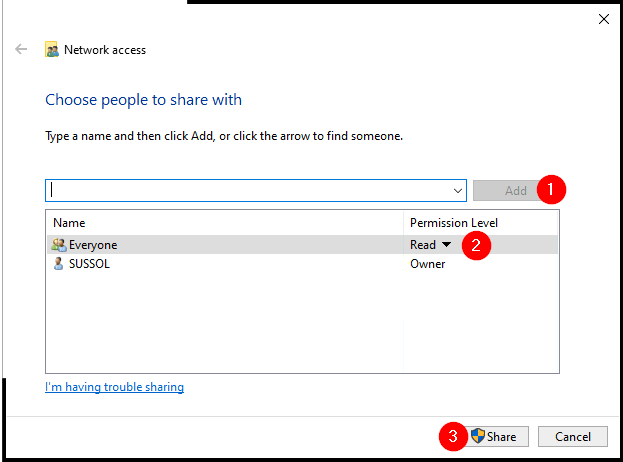Viewport: 623px width, 462px height.
Task: Open the "I'm having trouble sharing" link
Action: 114,387
